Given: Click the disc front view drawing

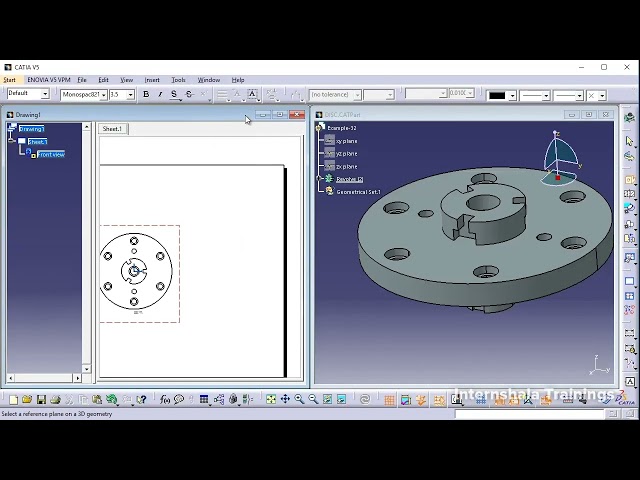Looking at the screenshot, I should [136, 271].
